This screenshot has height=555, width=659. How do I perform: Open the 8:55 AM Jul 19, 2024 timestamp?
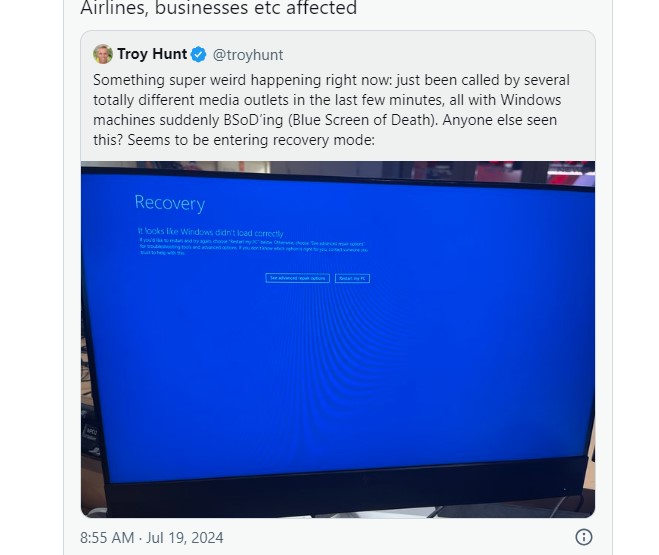tap(152, 538)
